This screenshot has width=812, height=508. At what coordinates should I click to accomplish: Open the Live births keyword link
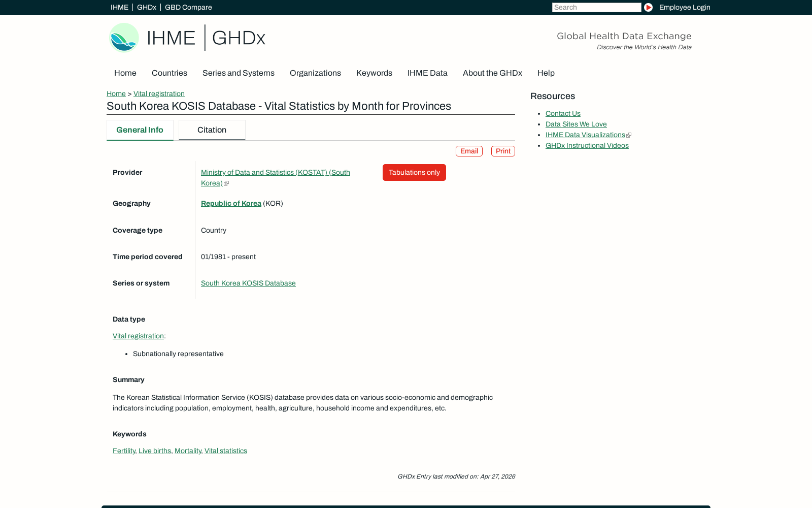155,451
